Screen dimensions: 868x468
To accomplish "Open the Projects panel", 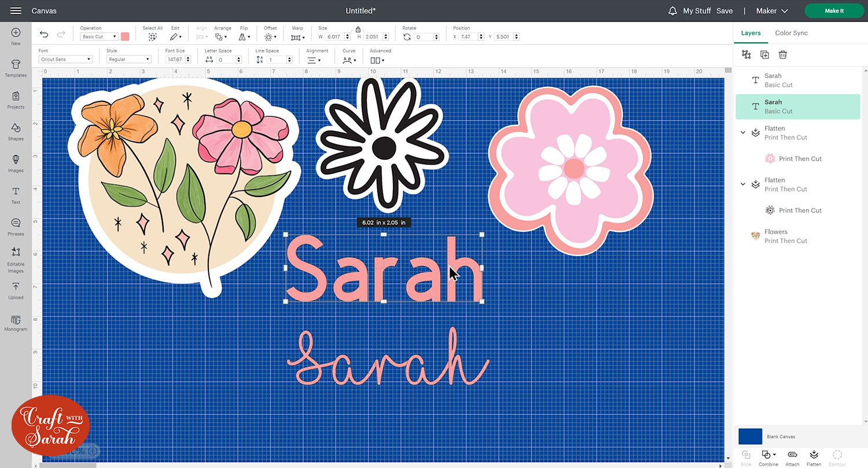I will pos(16,100).
